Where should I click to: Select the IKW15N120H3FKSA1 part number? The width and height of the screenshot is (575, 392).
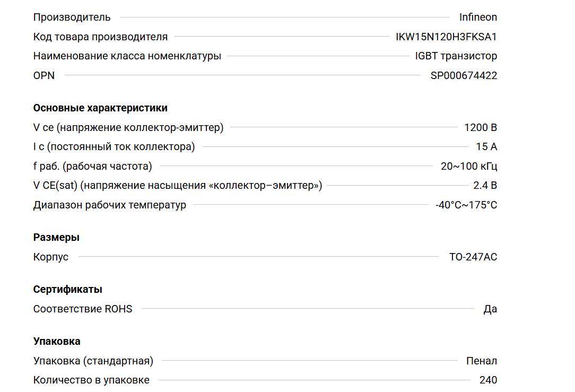(x=446, y=37)
